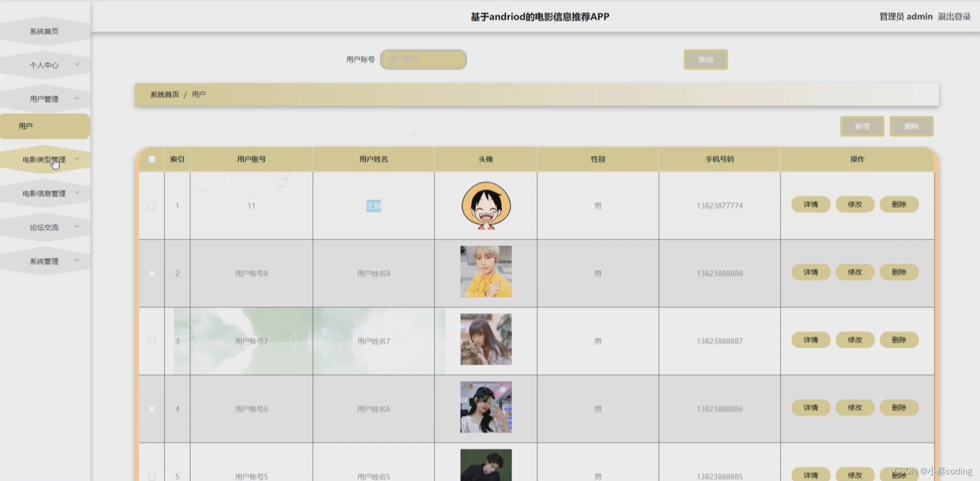Click 修改 for 用户账号5
This screenshot has height=481, width=980.
pyautogui.click(x=855, y=475)
